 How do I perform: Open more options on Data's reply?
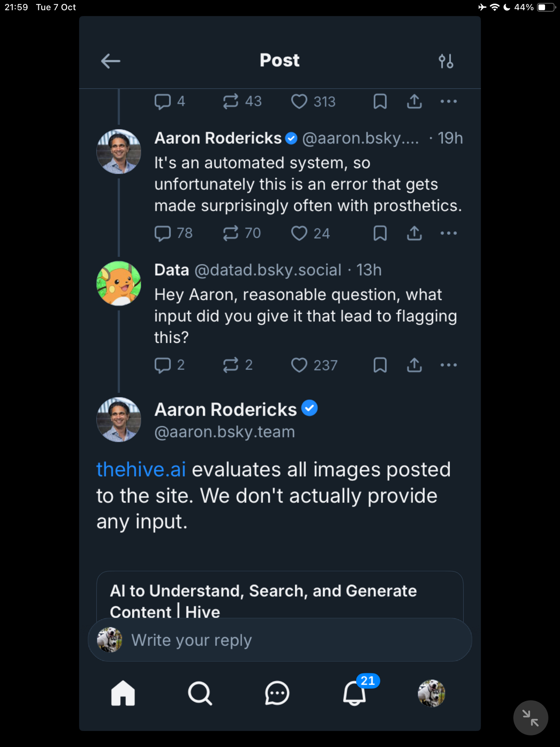[x=448, y=365]
